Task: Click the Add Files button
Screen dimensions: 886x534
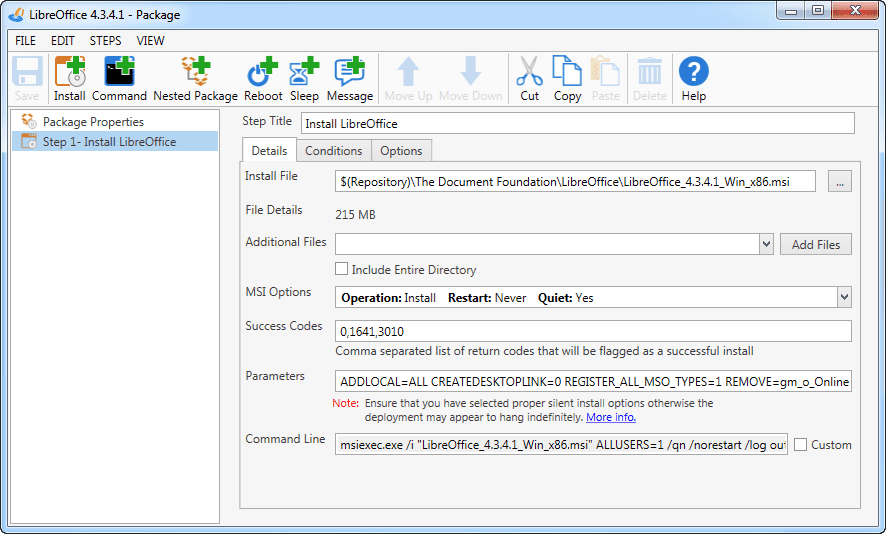Action: click(815, 245)
